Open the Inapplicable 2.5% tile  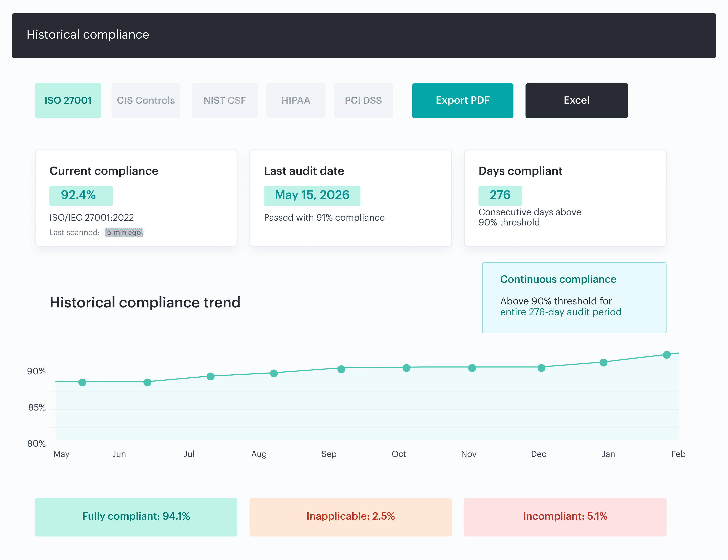click(351, 517)
